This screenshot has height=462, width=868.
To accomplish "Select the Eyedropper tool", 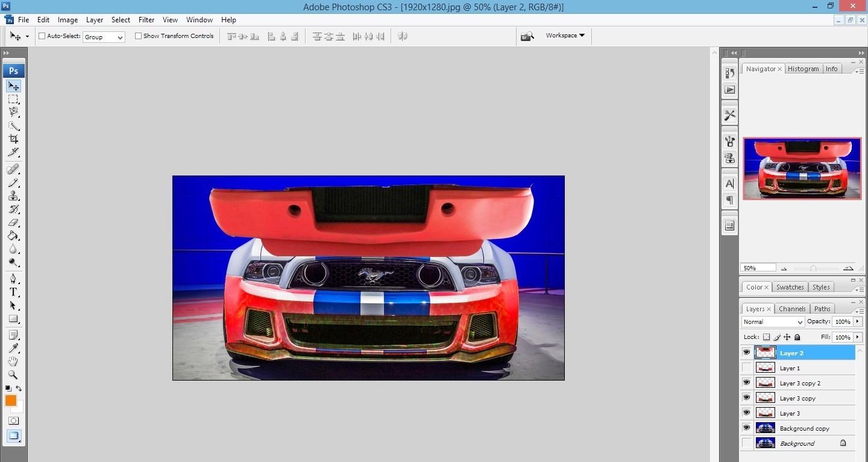I will (13, 349).
